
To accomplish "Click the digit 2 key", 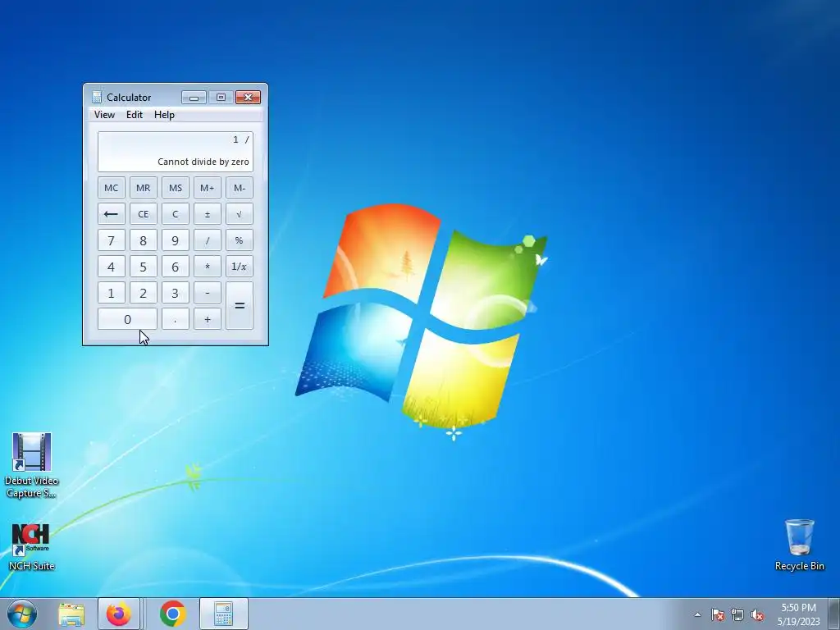I will pyautogui.click(x=143, y=293).
